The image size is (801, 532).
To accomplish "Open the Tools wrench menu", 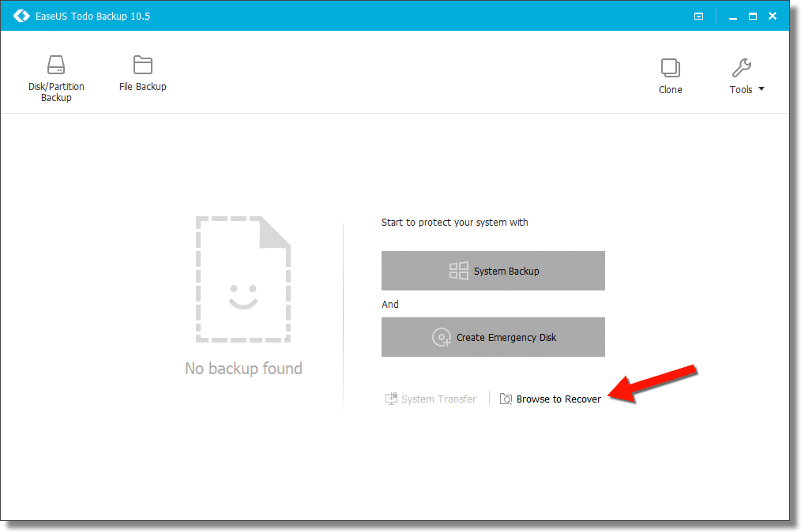I will [x=741, y=76].
